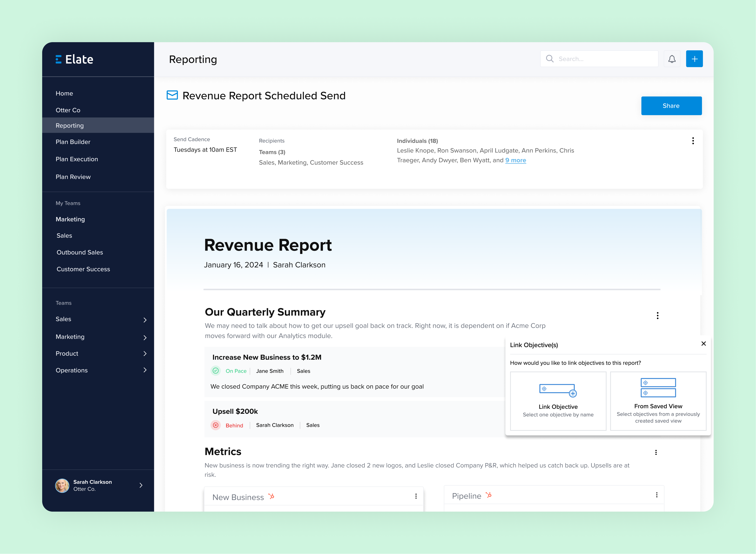Viewport: 756px width, 554px height.
Task: Switch to the Plan Builder section
Action: (x=73, y=142)
